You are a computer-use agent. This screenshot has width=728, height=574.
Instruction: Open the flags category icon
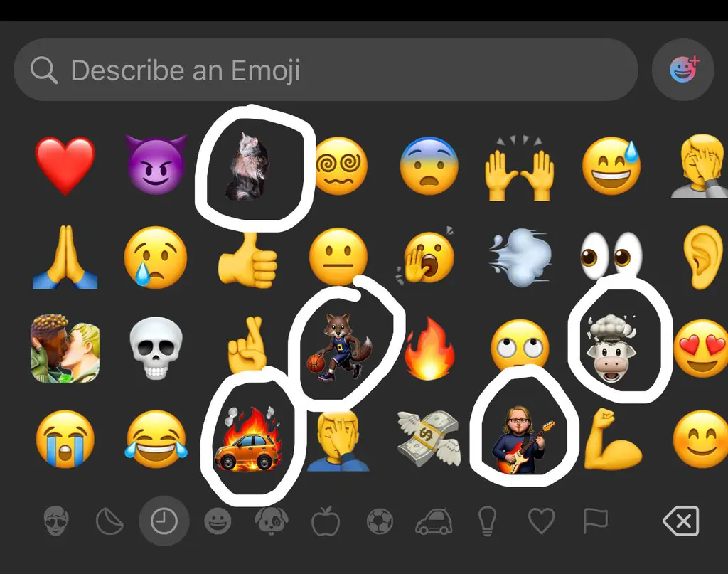pos(595,521)
